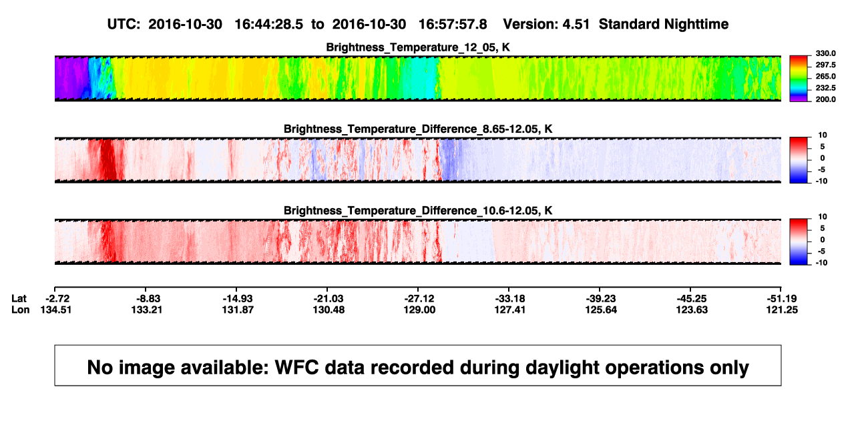
Task: Select the Brightness_Temperature_Difference_10.6-12.05 title
Action: [418, 210]
